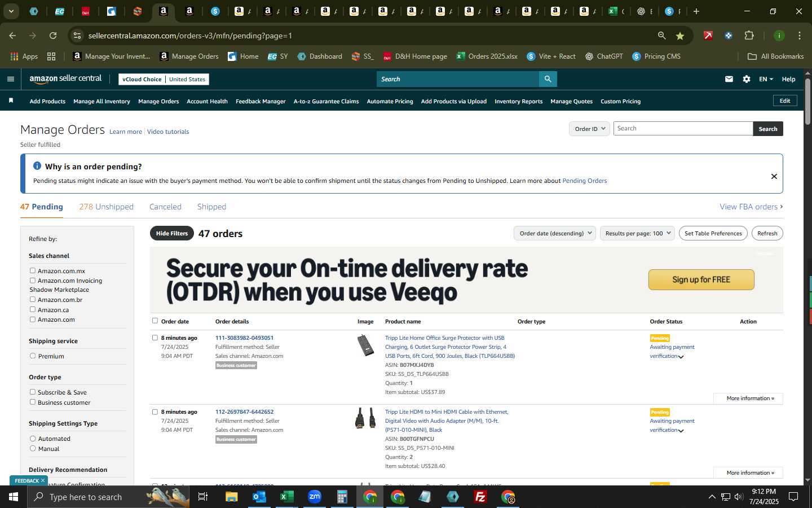Viewport: 812px width, 508px height.
Task: Check the Amazon.com.mx sales channel
Action: point(33,271)
